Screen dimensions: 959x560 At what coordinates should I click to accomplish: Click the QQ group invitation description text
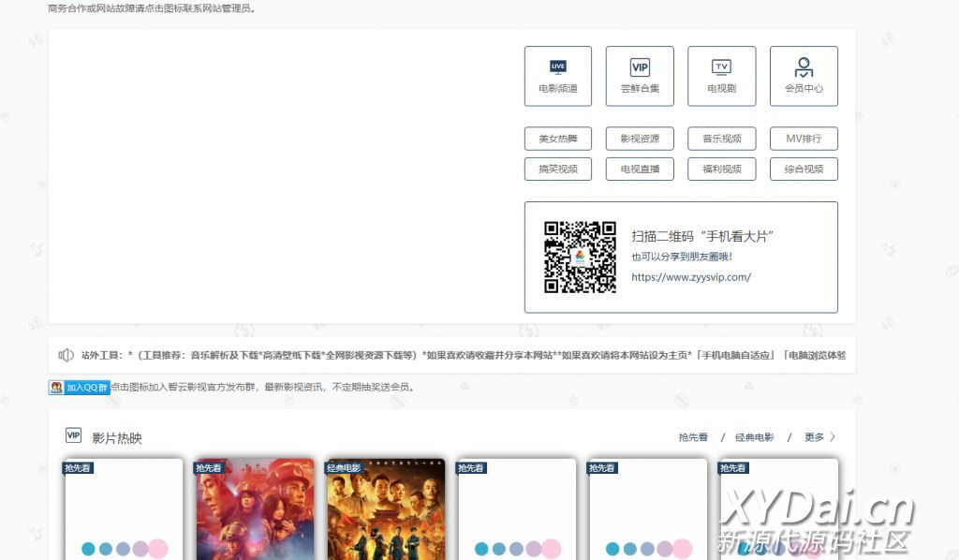[x=263, y=387]
